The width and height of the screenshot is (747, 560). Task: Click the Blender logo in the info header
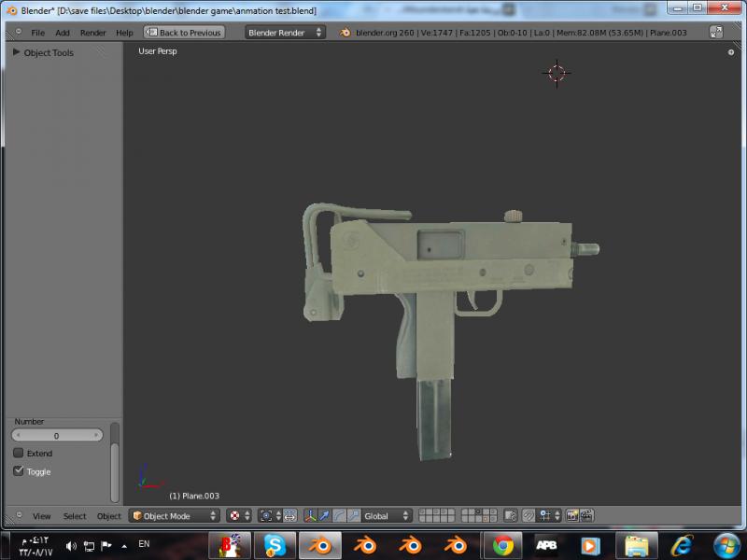345,33
